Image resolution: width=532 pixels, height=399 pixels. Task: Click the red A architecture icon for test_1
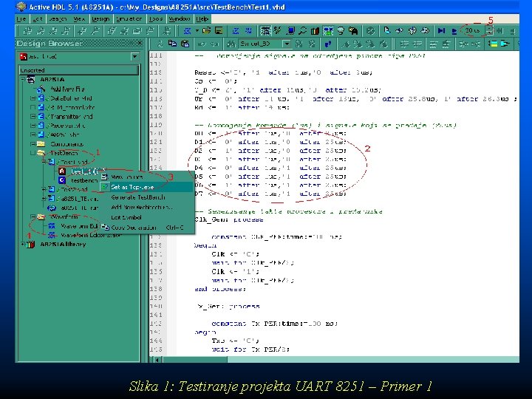click(x=62, y=171)
